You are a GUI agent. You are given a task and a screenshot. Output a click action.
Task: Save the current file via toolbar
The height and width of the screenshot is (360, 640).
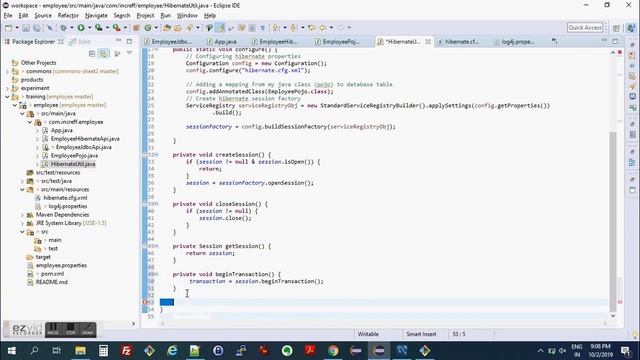(x=26, y=28)
